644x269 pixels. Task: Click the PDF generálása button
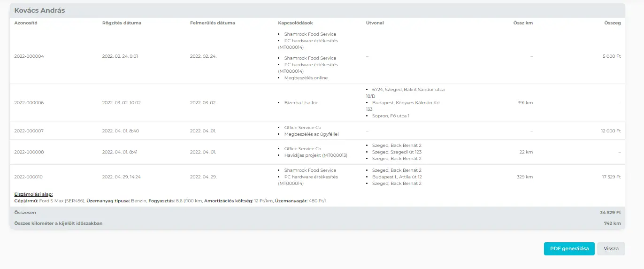pos(569,249)
